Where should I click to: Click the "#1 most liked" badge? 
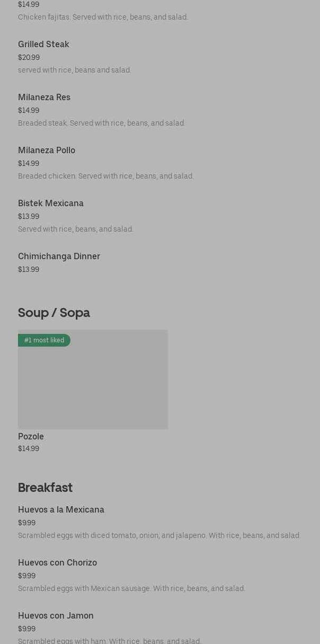pos(44,340)
